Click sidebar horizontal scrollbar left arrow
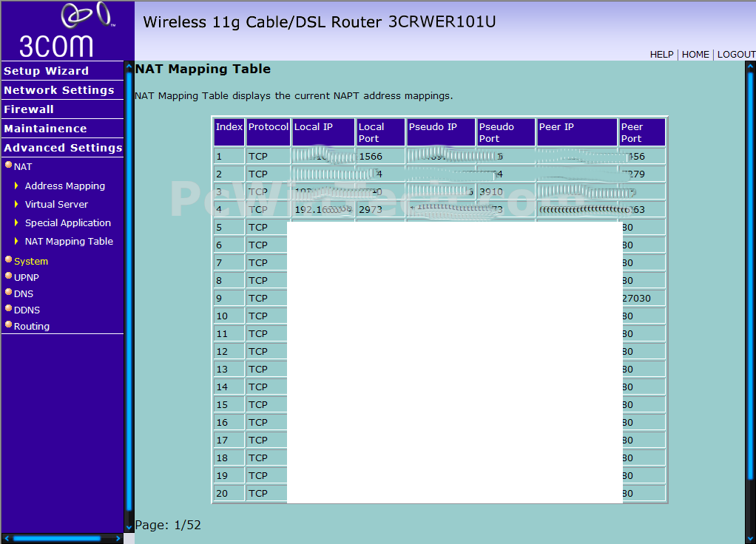 click(7, 538)
